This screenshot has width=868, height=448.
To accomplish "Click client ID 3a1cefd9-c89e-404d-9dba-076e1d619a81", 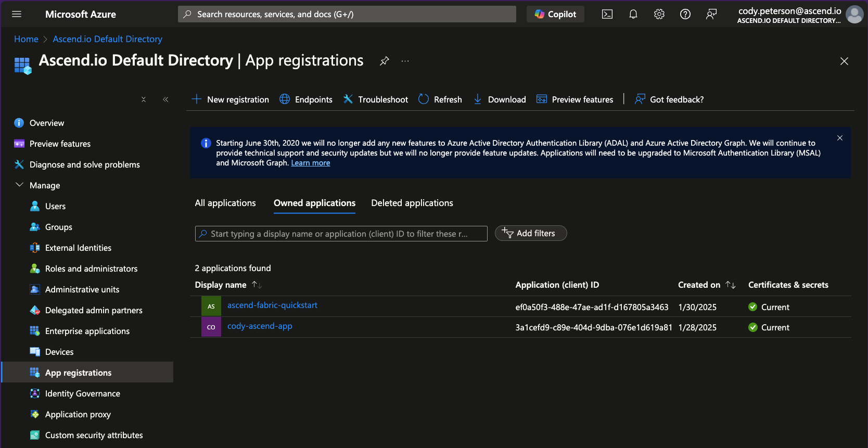I will pyautogui.click(x=594, y=327).
